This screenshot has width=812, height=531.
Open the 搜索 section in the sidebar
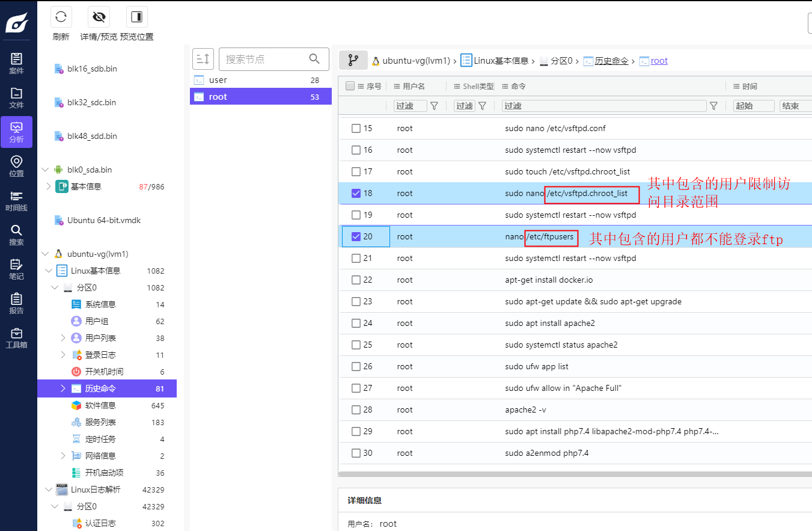pos(17,235)
